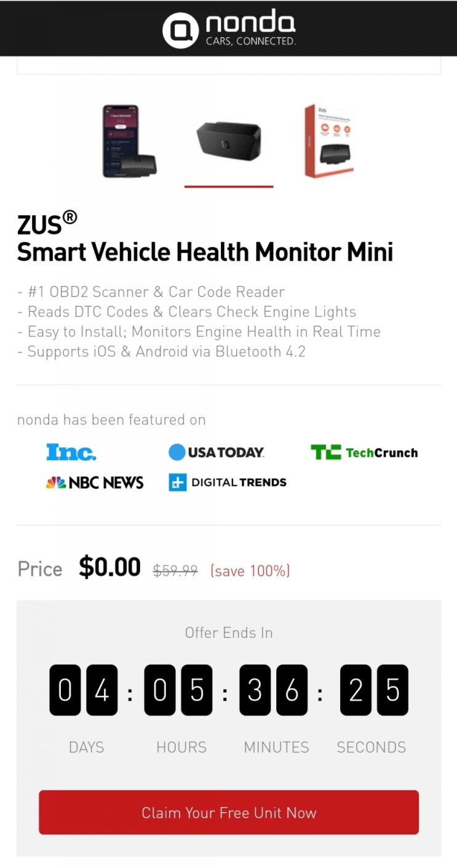This screenshot has height=868, width=457.
Task: Select the black OBD device thumbnail
Action: coord(229,140)
